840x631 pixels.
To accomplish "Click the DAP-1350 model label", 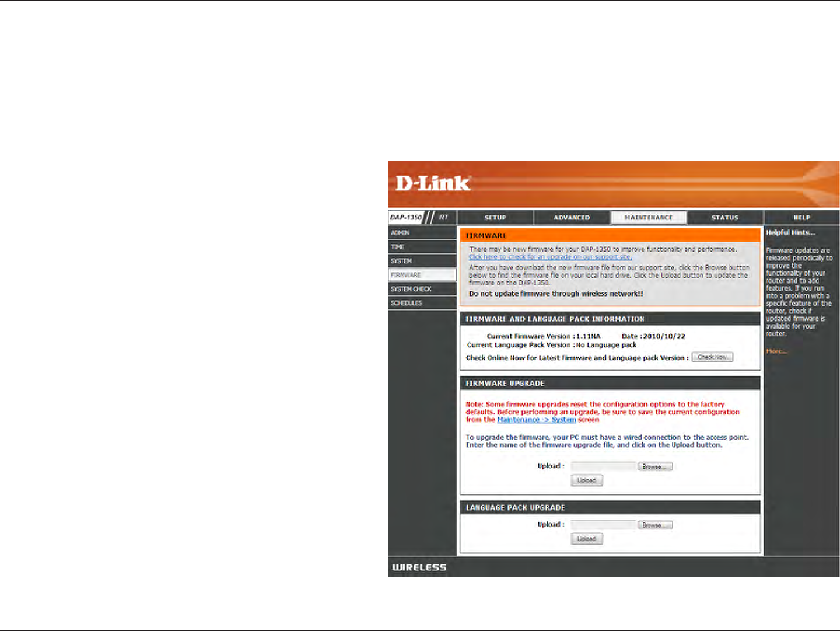I will 405,218.
